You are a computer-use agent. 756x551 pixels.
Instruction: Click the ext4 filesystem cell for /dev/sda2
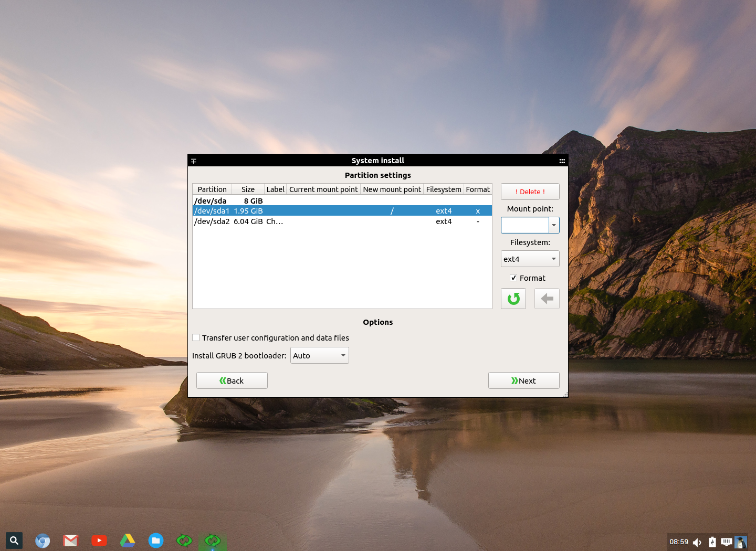point(444,221)
